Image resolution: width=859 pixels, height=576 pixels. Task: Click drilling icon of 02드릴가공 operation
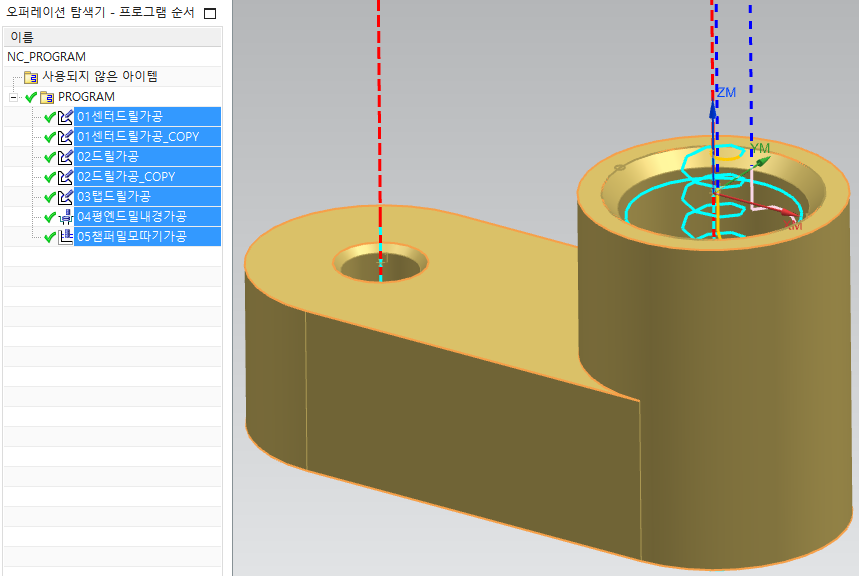tap(66, 157)
